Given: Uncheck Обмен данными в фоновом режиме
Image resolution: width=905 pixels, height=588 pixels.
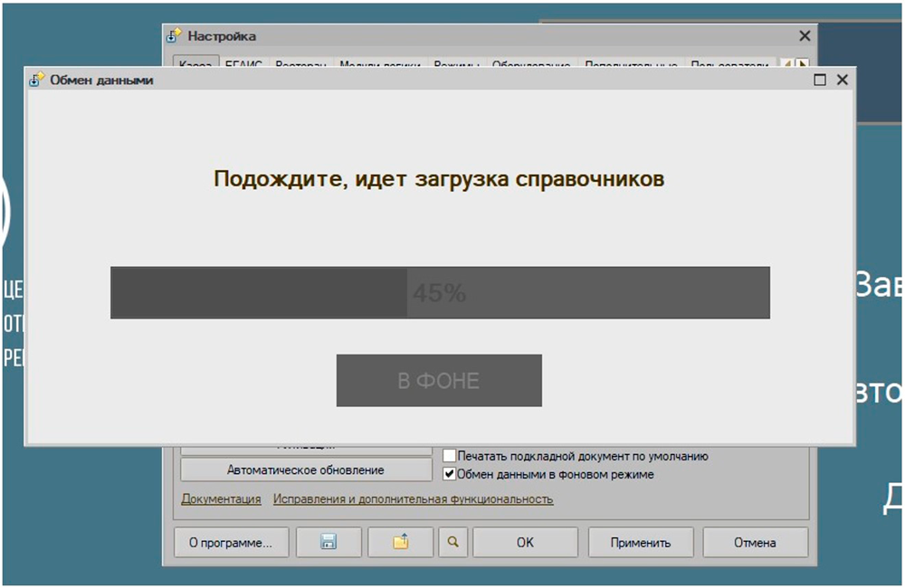Looking at the screenshot, I should (x=450, y=474).
